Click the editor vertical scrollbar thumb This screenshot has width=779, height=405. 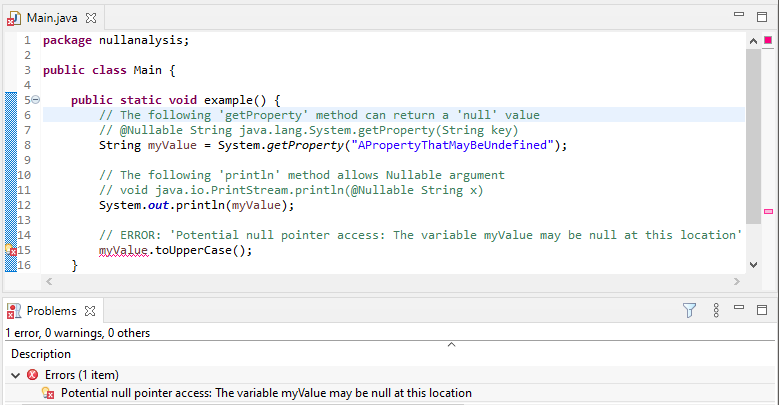(753, 137)
